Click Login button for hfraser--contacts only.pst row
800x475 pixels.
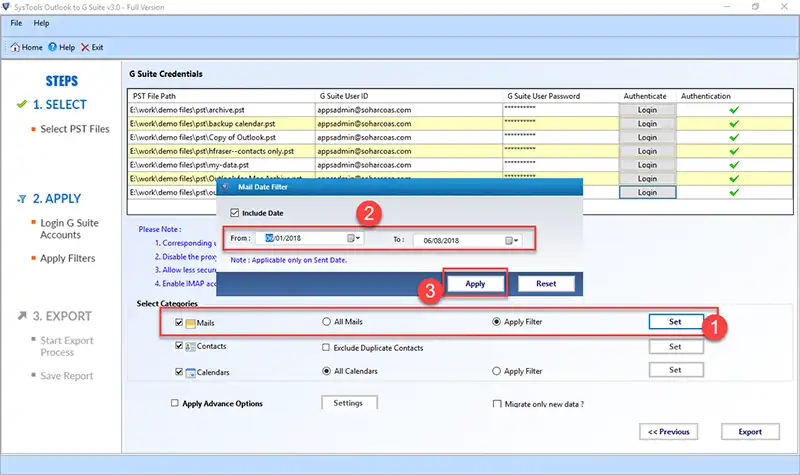click(x=647, y=151)
